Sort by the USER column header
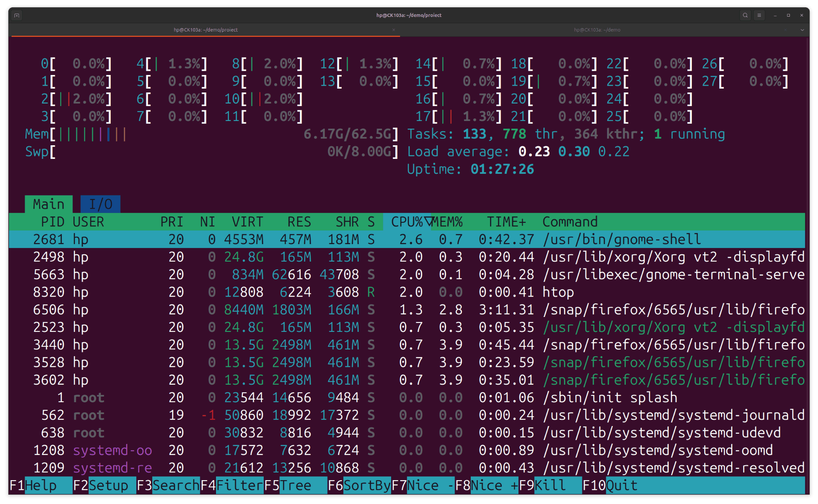818x504 pixels. pos(88,222)
